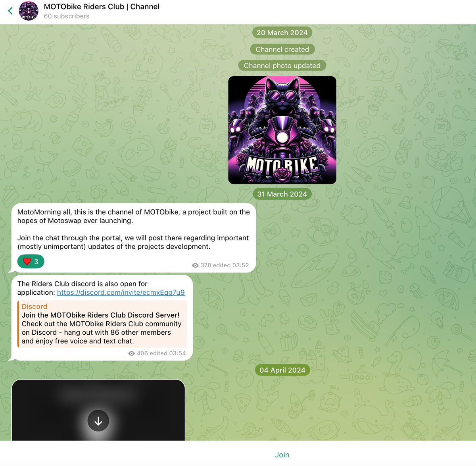This screenshot has height=466, width=476.
Task: Open the MOTObike channel avatar
Action: click(x=29, y=11)
